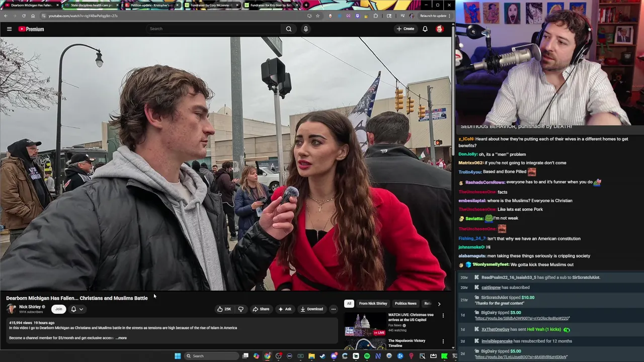Image resolution: width=644 pixels, height=362 pixels.
Task: Start voice search with the microphone icon
Action: tap(305, 29)
